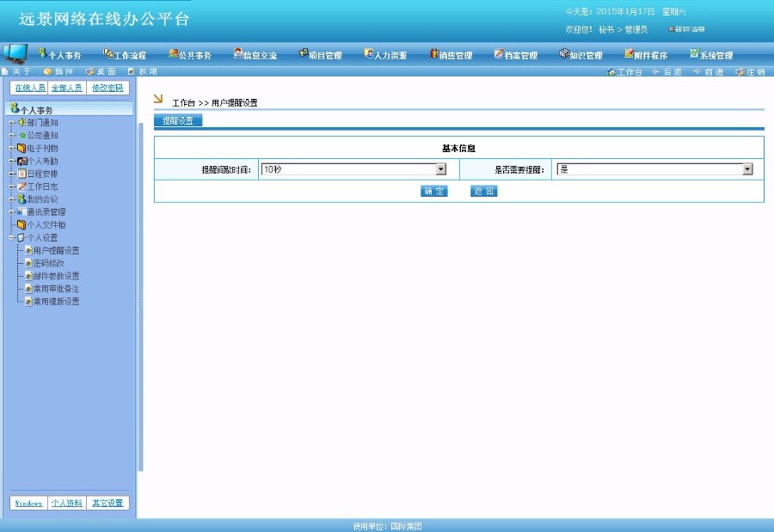Open the 新短消息 message icon

[672, 29]
